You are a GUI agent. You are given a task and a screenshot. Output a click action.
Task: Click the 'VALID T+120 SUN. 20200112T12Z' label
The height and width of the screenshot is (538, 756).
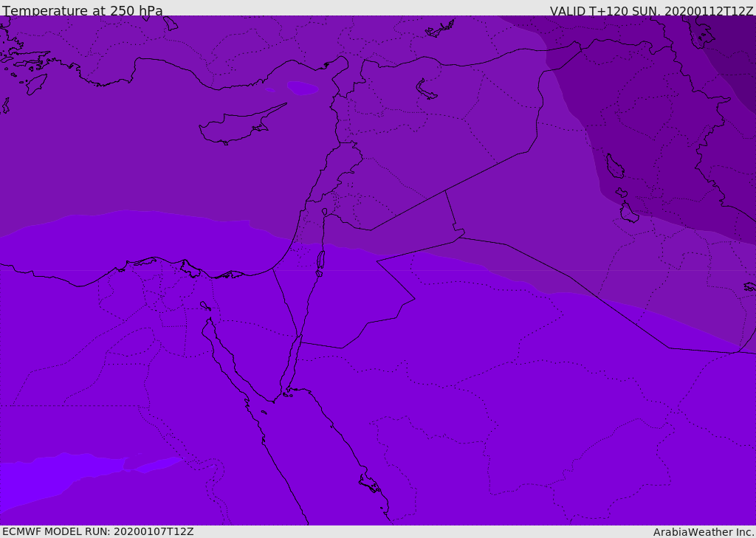tap(651, 10)
